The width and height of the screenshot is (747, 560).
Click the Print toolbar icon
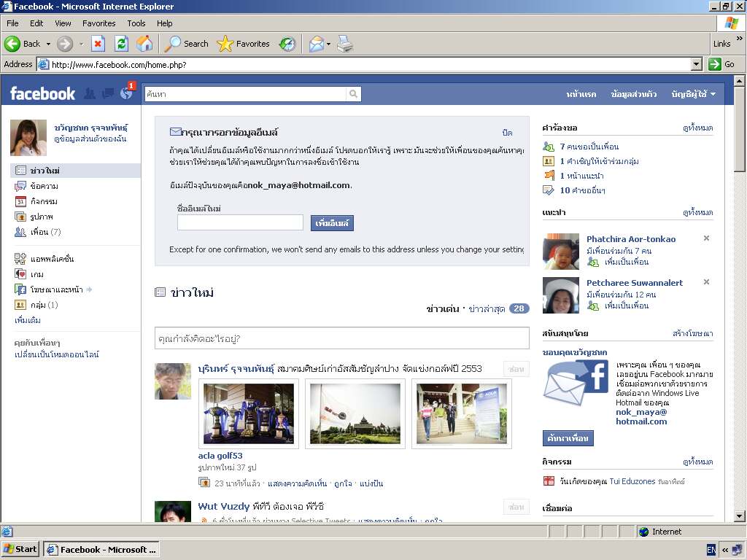click(345, 44)
